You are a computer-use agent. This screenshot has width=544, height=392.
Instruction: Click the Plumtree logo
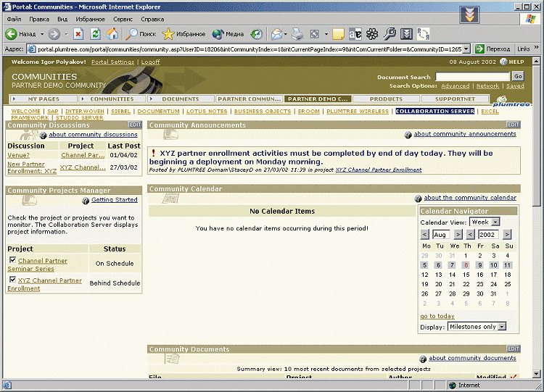511,101
